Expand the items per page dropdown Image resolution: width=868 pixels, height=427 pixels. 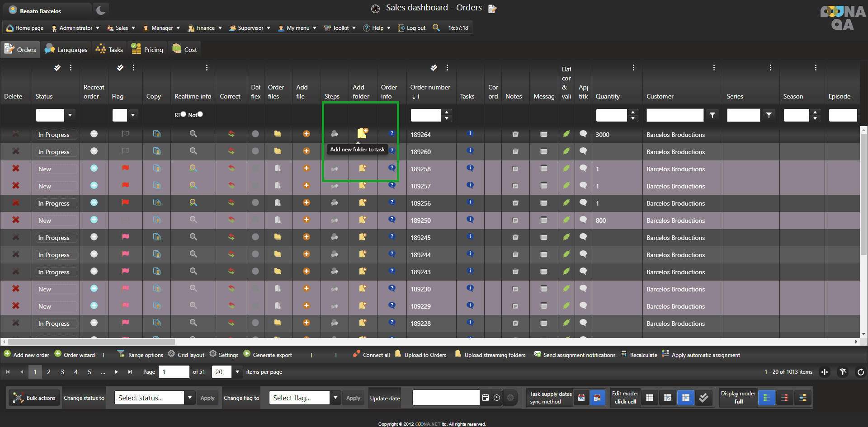pyautogui.click(x=237, y=372)
